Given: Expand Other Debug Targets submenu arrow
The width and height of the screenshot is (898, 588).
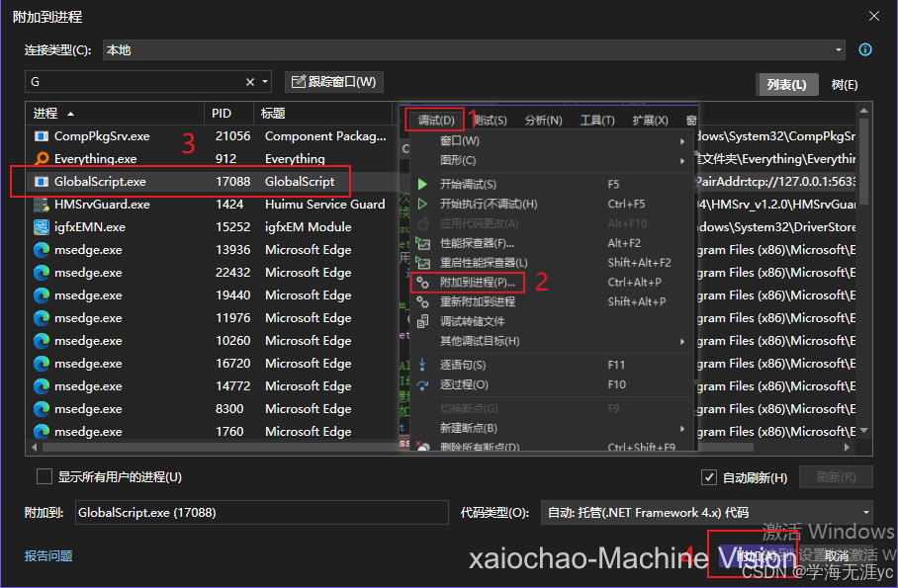Looking at the screenshot, I should click(682, 341).
